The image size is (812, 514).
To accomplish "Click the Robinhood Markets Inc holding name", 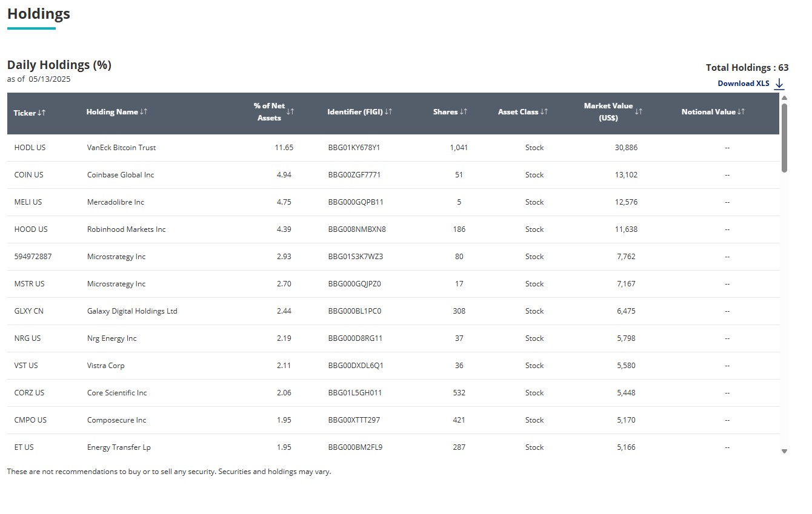I will pos(126,229).
